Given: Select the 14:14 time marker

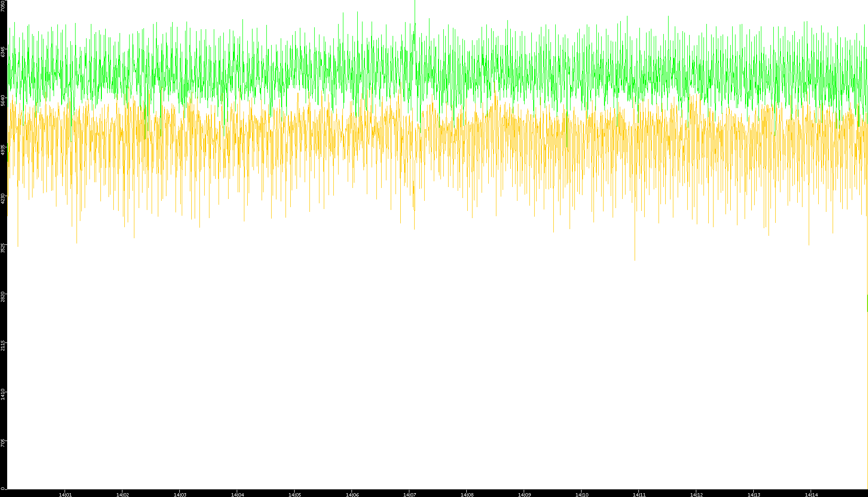Looking at the screenshot, I should (811, 495).
